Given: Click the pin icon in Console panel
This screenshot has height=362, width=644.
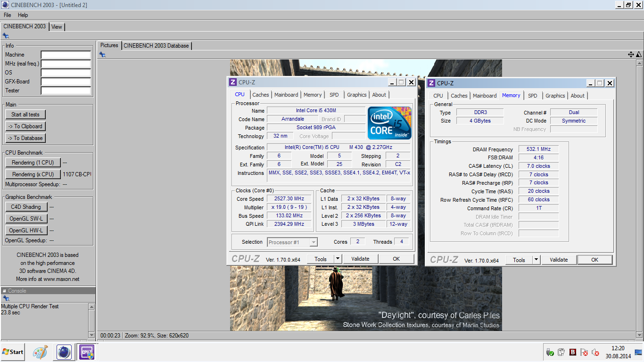Looking at the screenshot, I should pyautogui.click(x=6, y=298).
